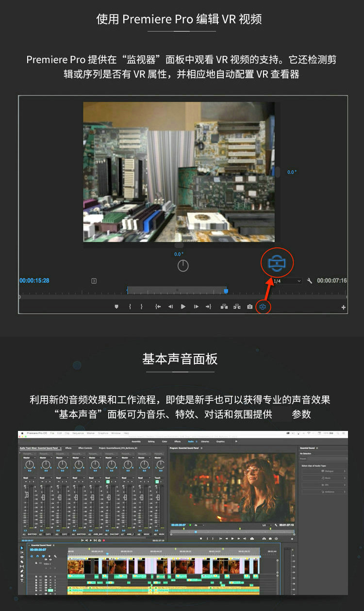Open the Preset dropdown in Essential Sound
The height and width of the screenshot is (611, 364).
point(327,458)
